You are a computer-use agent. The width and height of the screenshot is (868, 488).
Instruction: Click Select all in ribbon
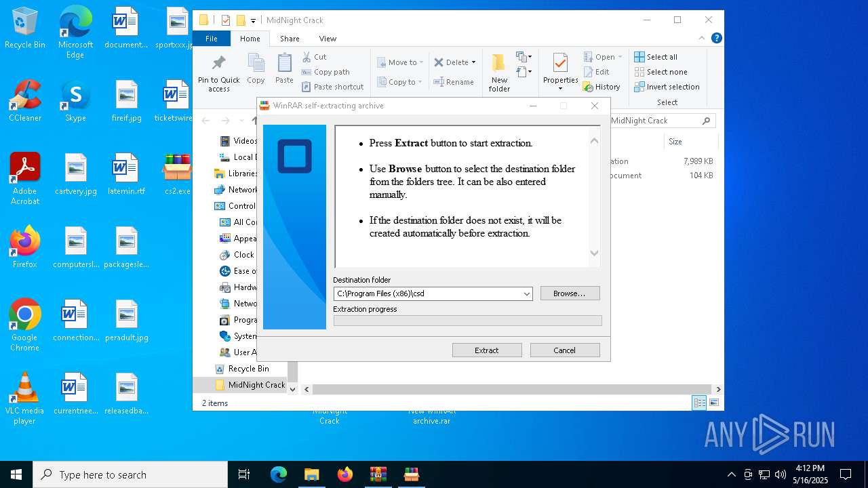pyautogui.click(x=656, y=57)
